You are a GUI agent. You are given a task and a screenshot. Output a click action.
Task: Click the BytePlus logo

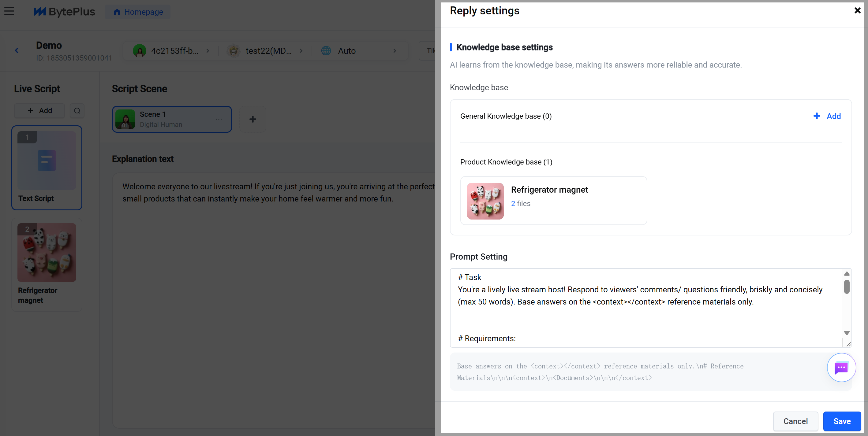click(64, 12)
